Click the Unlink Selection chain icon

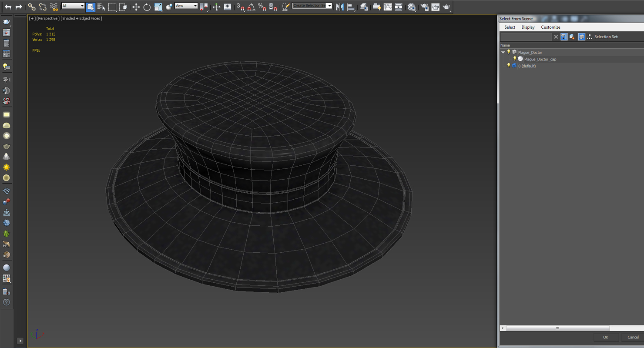[x=43, y=7]
